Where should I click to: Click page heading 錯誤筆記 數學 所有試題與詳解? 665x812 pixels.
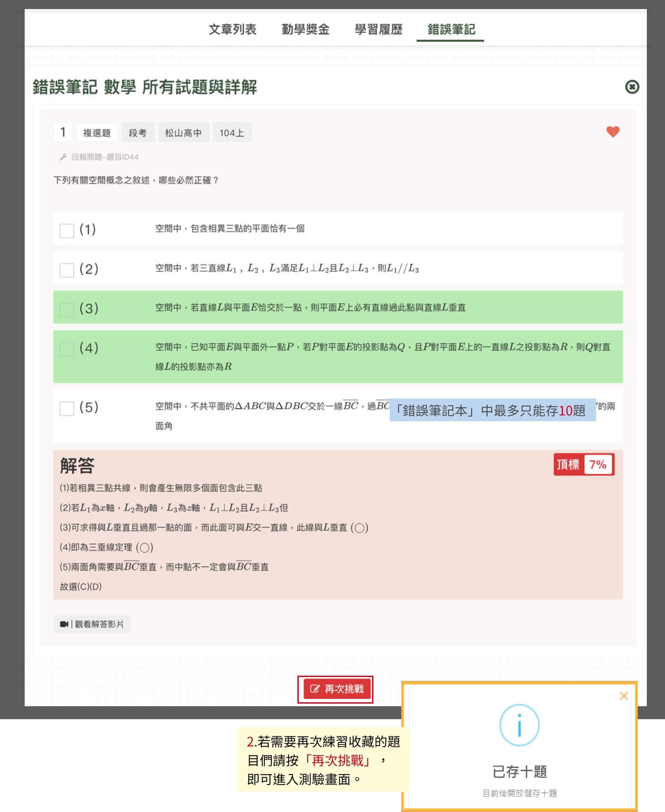coord(145,87)
